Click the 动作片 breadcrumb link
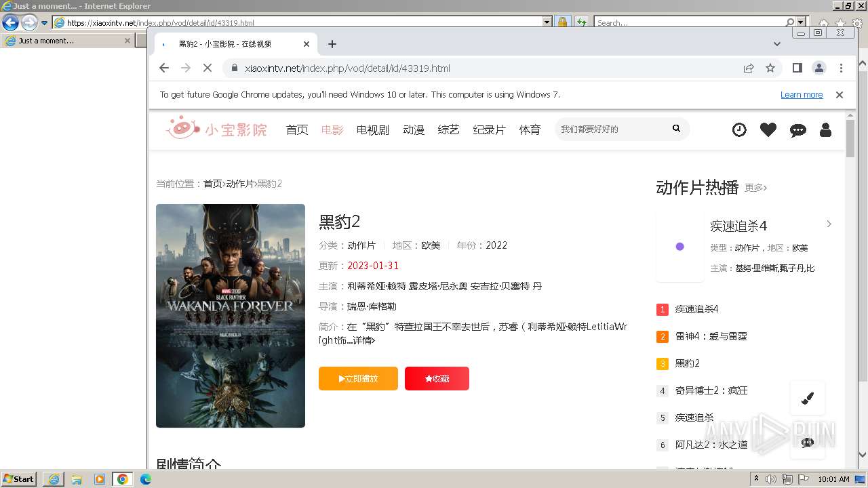Viewport: 868px width, 488px height. [240, 184]
